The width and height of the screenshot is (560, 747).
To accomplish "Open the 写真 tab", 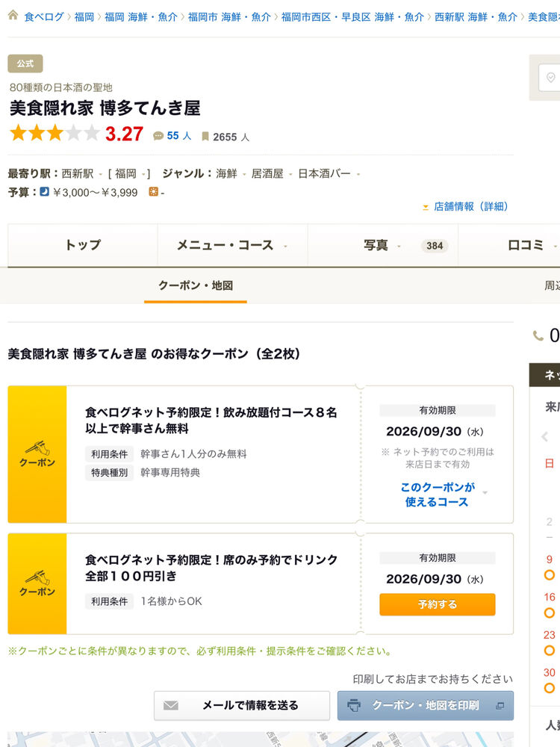I will tap(383, 245).
